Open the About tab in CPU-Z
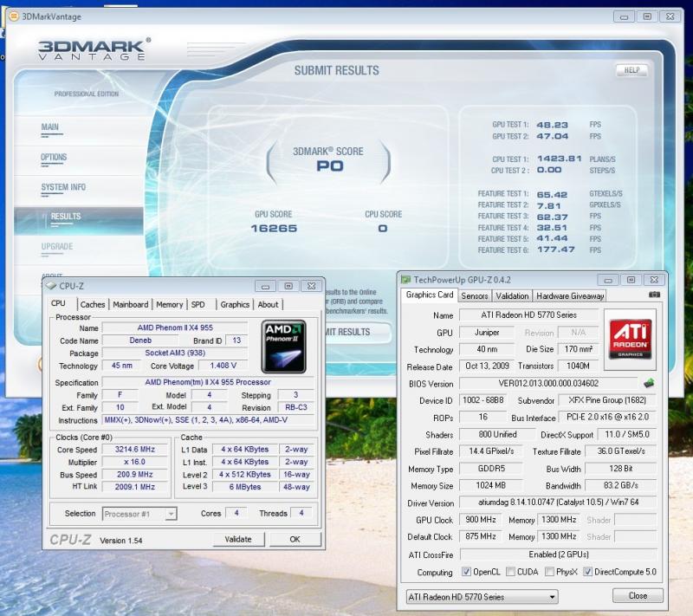The image size is (693, 616). 268,304
